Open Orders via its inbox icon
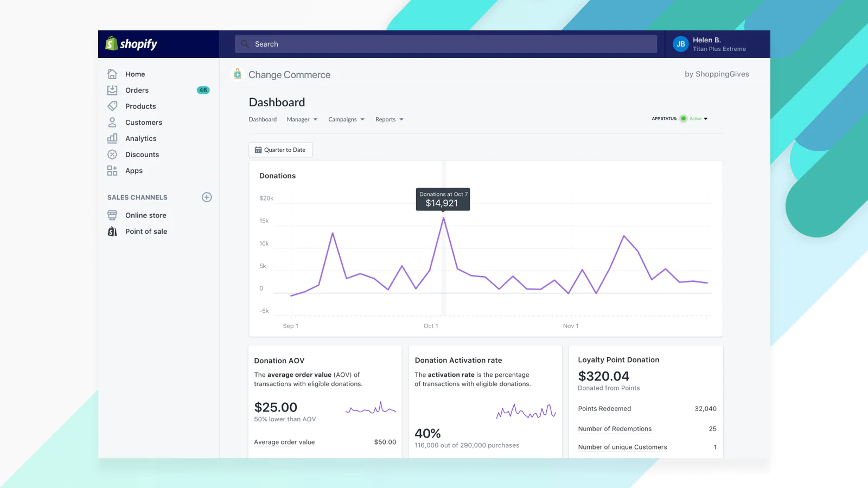 pyautogui.click(x=112, y=90)
